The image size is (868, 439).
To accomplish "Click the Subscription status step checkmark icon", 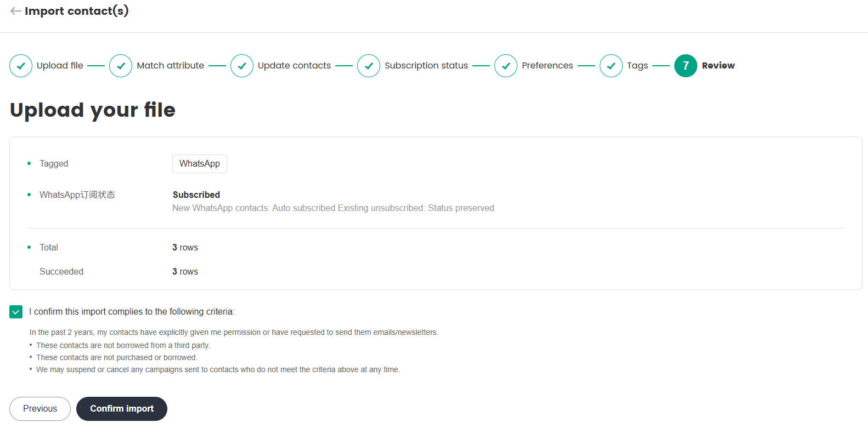I will [369, 66].
